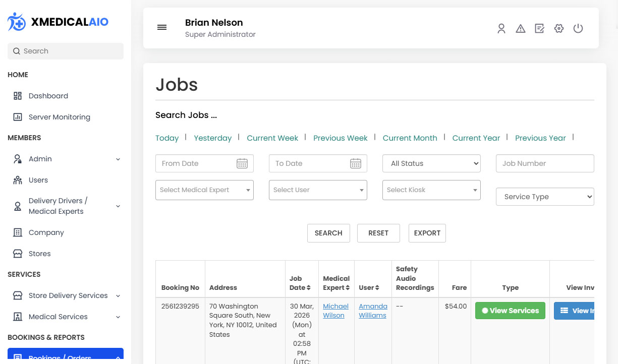Image resolution: width=618 pixels, height=364 pixels.
Task: Open the settings gear icon
Action: click(x=558, y=29)
